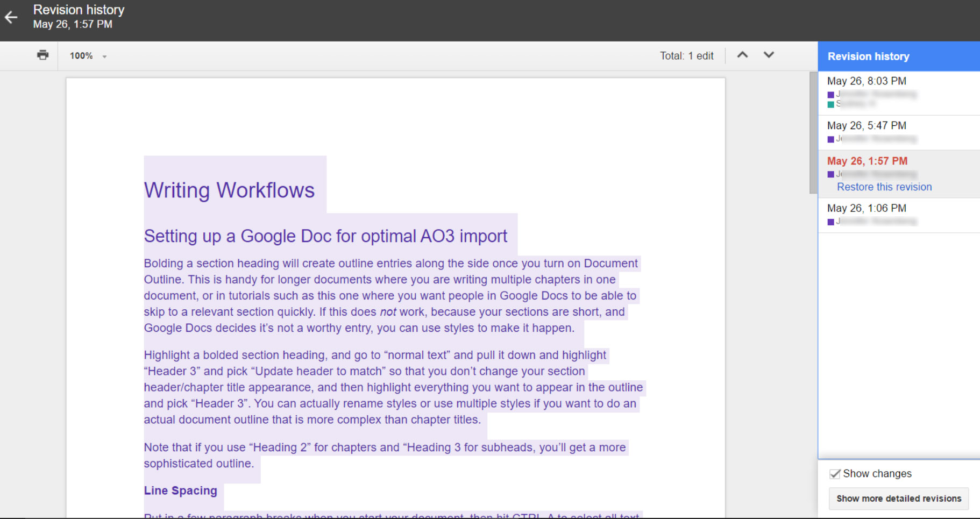
Task: Go to previous edit with up chevron
Action: pos(742,55)
